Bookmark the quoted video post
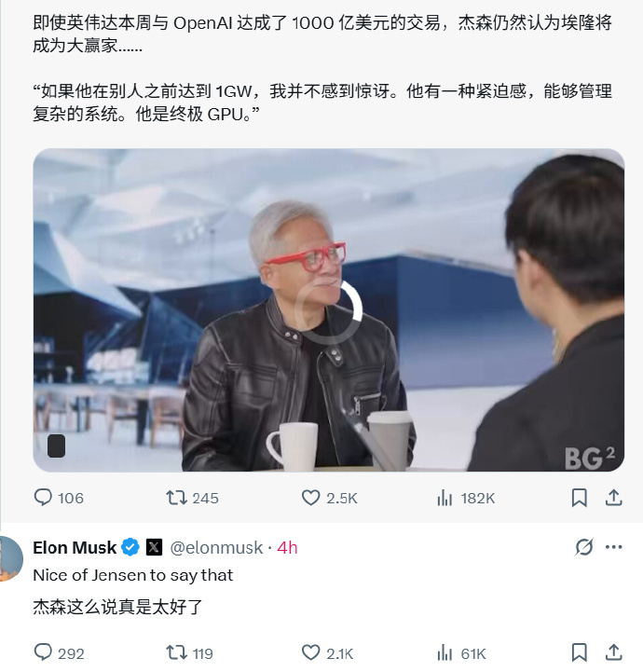 pos(580,498)
